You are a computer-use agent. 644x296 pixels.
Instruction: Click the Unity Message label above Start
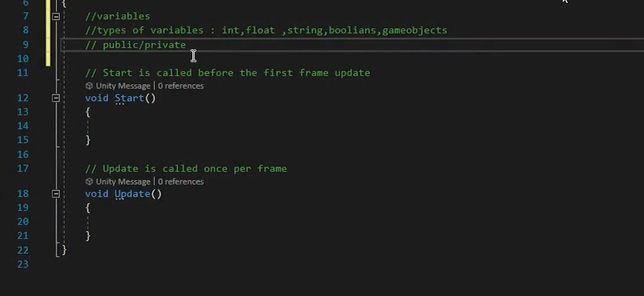click(x=123, y=86)
